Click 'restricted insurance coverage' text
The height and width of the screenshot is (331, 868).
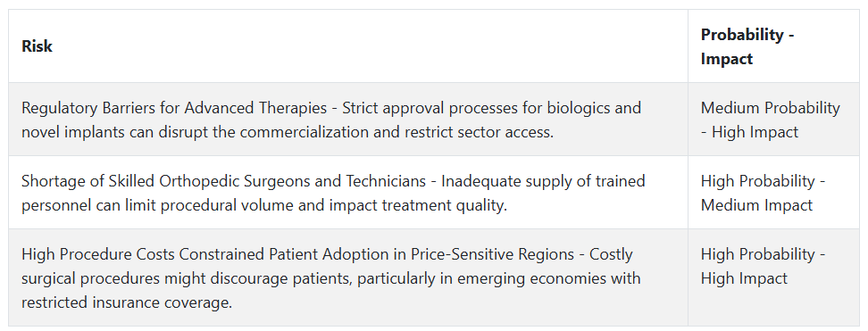point(125,302)
